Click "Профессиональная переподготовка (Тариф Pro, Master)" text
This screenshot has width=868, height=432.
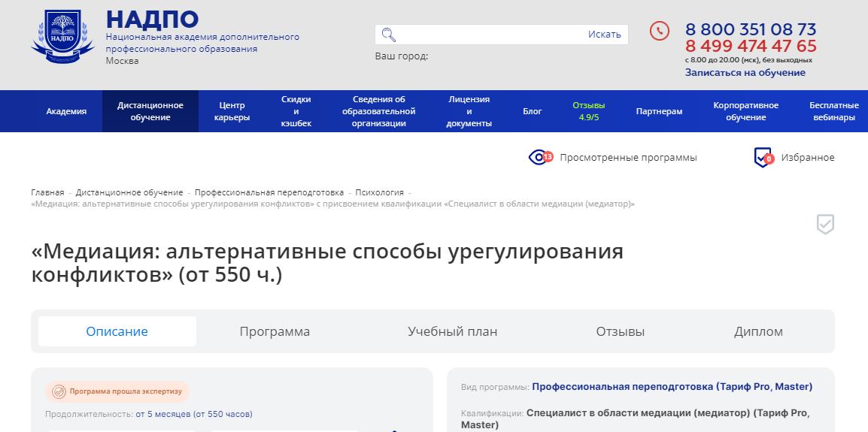pos(672,387)
